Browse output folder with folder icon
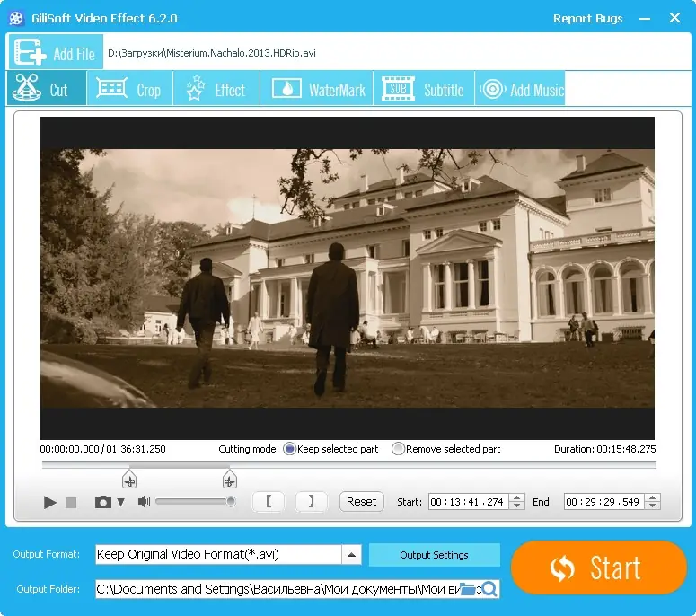This screenshot has height=616, width=696. coord(467,589)
